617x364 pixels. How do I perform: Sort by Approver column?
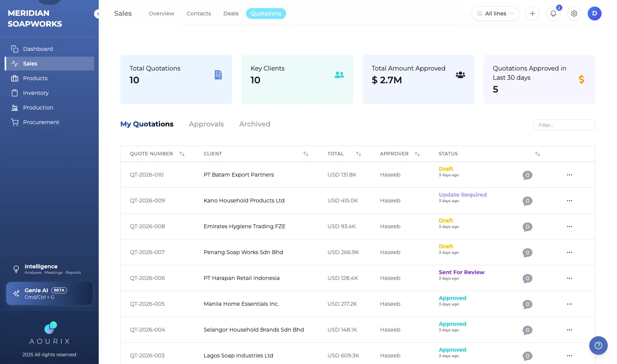(x=417, y=154)
